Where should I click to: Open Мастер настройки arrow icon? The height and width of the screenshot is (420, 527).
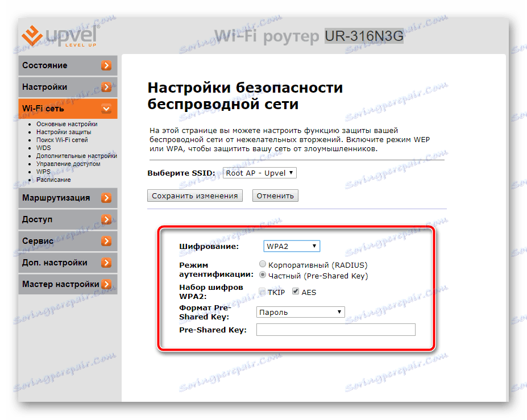pos(106,284)
